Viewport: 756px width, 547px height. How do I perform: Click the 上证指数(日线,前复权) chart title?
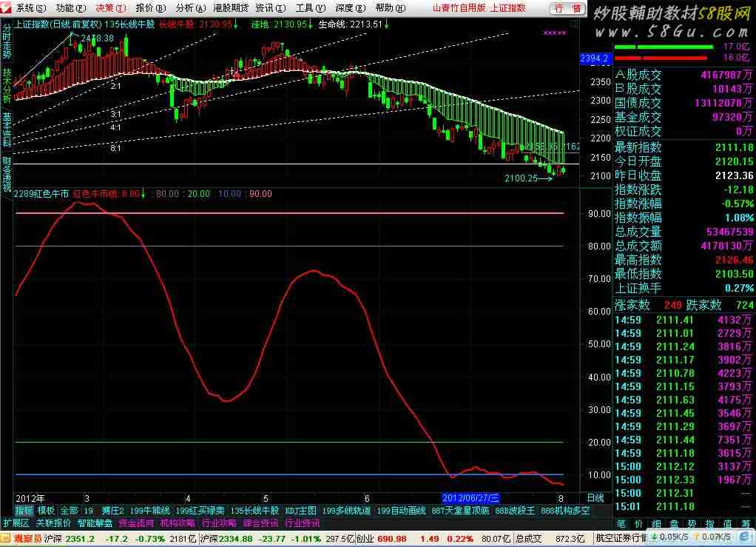tap(58, 24)
